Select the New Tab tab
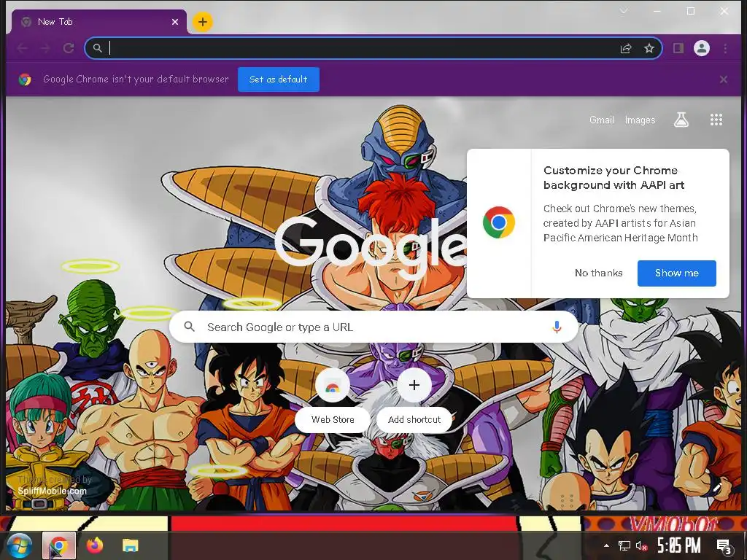Image resolution: width=747 pixels, height=560 pixels. tap(98, 22)
